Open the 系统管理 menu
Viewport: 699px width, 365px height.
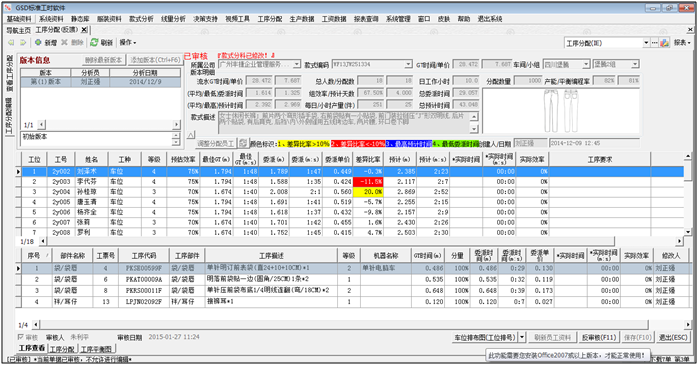click(398, 19)
